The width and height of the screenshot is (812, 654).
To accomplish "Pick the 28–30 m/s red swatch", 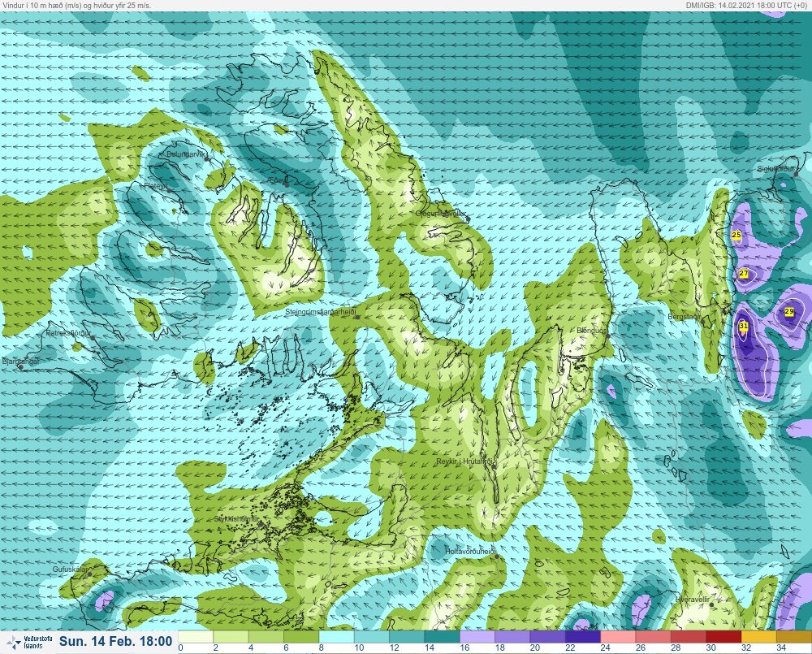I will [689, 636].
